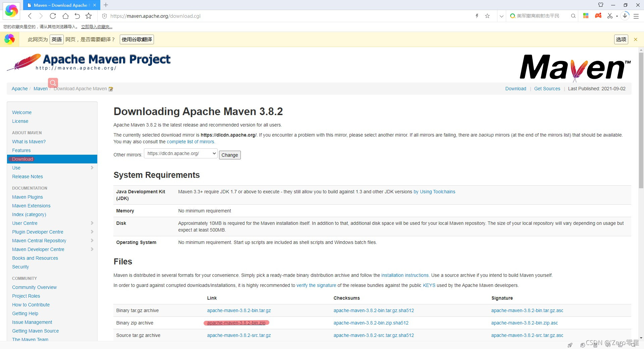Click the site security shield icon
The width and height of the screenshot is (644, 349).
click(x=104, y=16)
